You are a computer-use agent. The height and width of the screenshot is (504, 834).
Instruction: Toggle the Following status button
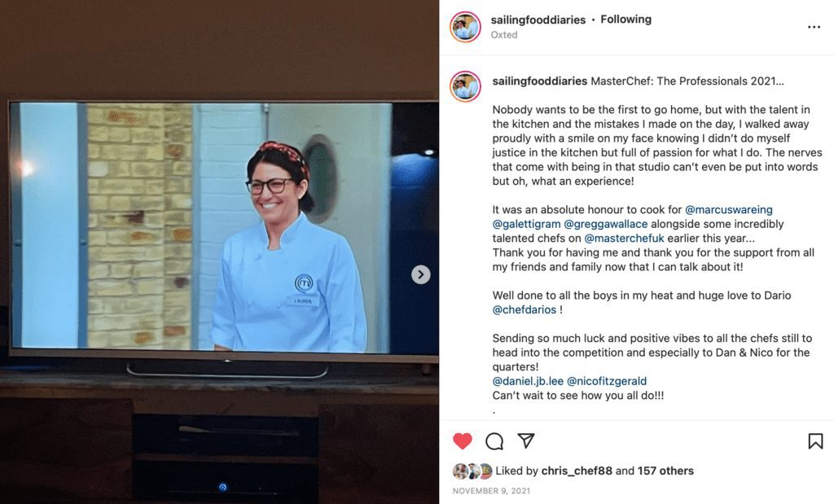point(625,20)
